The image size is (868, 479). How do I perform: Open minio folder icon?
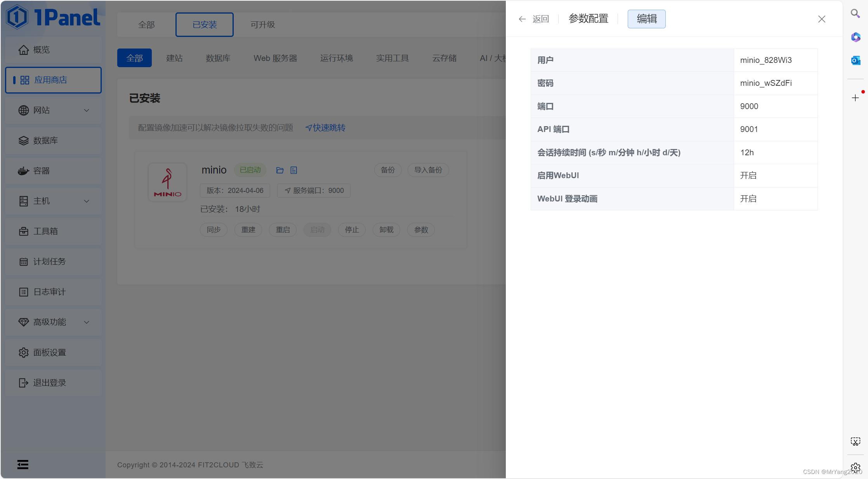pos(280,170)
